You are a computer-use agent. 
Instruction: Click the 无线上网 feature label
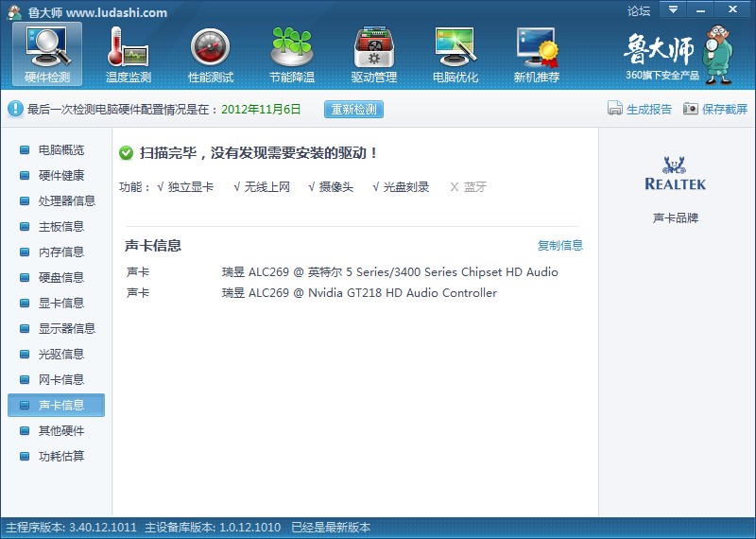(267, 186)
